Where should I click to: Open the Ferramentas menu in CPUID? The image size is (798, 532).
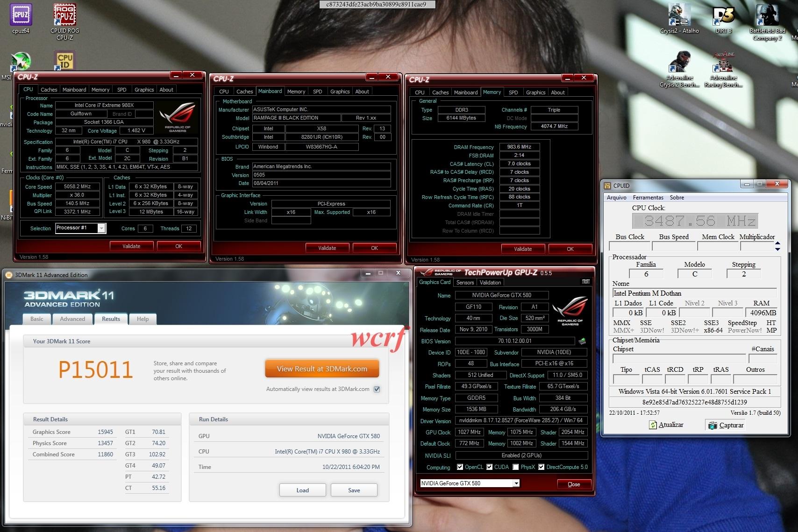648,198
